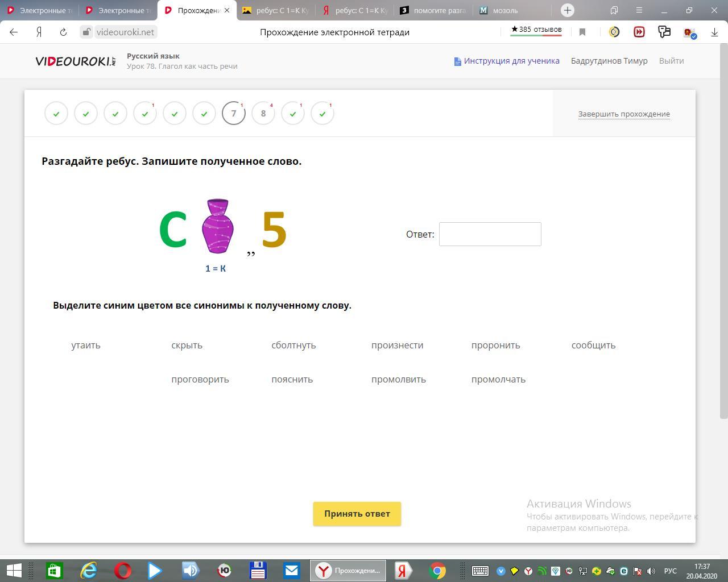This screenshot has width=728, height=582.
Task: Go back with the arrow button
Action: click(x=14, y=32)
